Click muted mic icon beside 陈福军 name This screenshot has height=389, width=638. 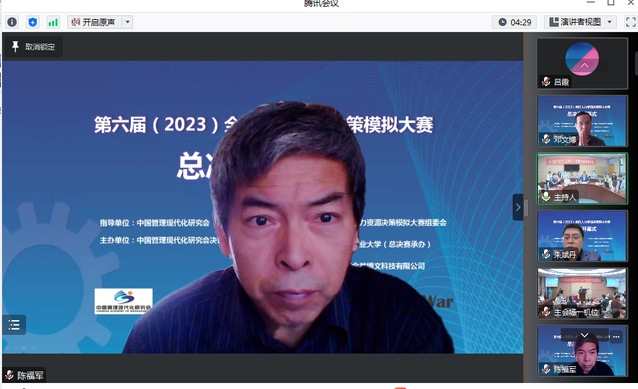pos(9,375)
